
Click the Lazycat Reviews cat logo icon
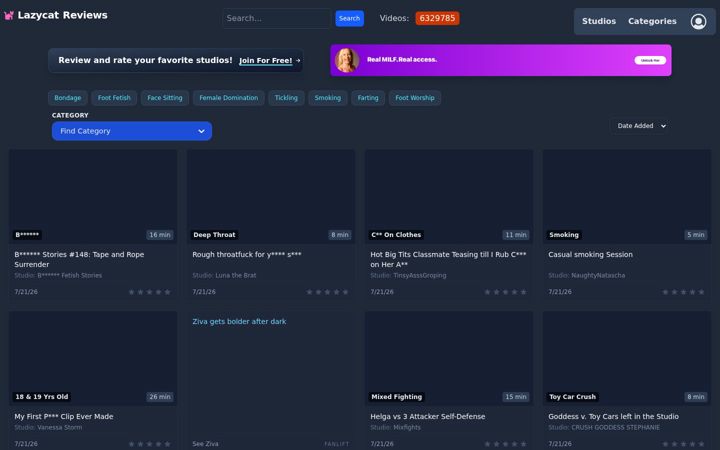(x=9, y=15)
